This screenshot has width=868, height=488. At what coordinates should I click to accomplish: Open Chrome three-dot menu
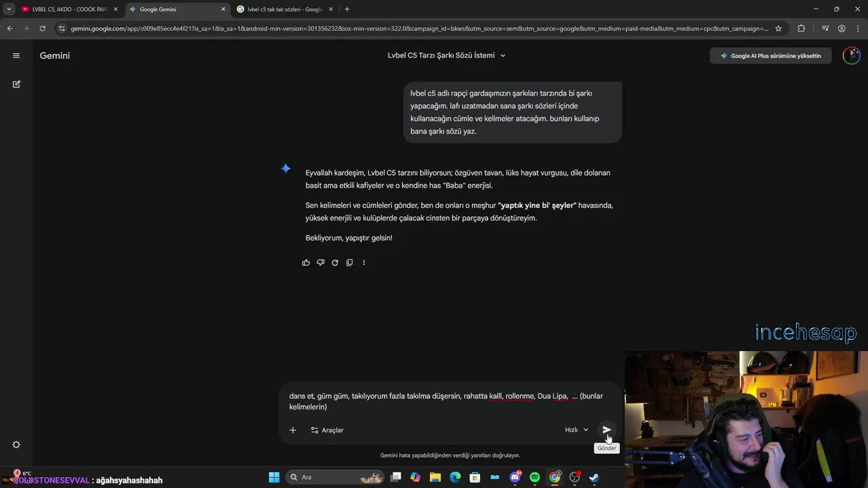pos(858,28)
